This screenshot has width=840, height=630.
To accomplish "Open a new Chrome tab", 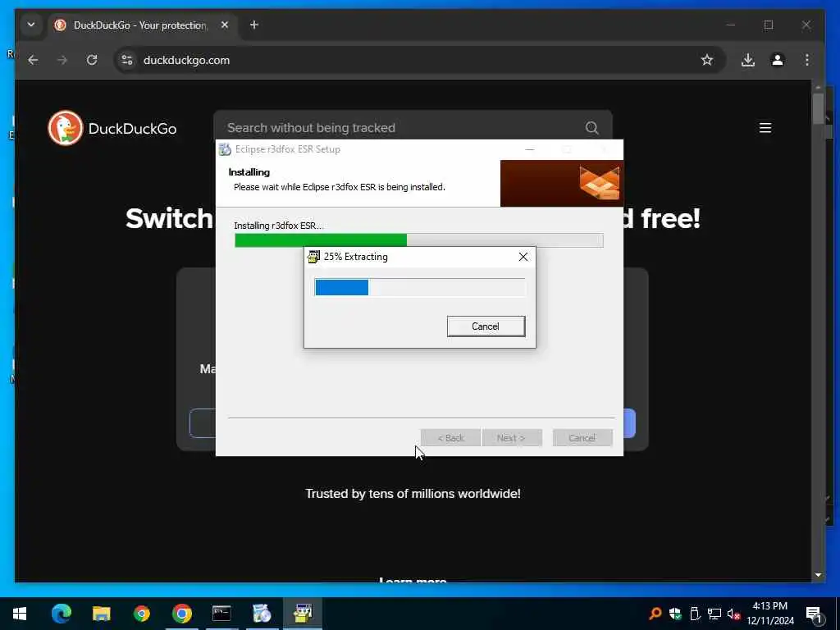I will pos(254,25).
